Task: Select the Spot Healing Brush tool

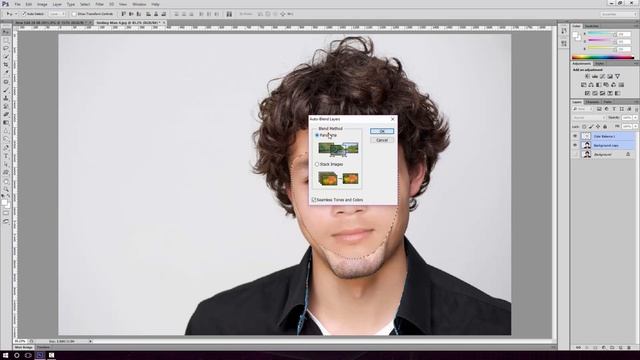Action: [6, 82]
